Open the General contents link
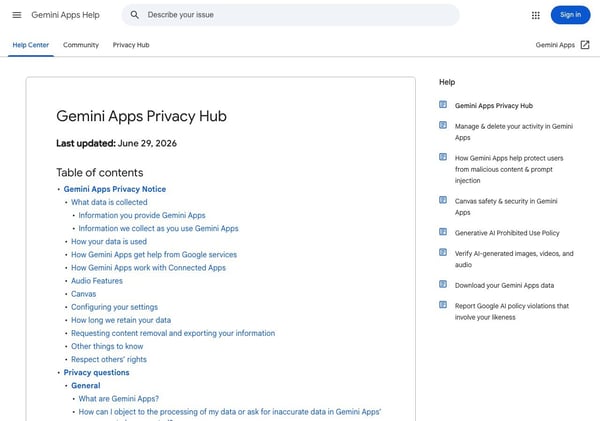600x421 pixels. (86, 385)
